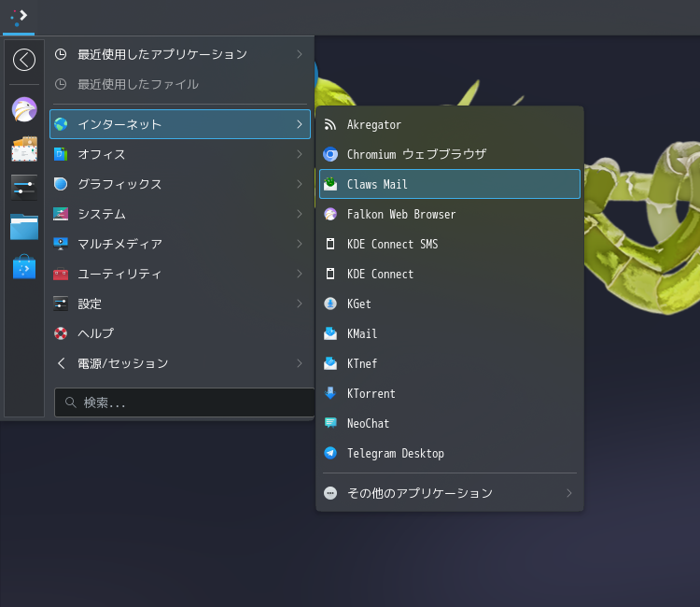
Task: Launch Claws Mail
Action: point(450,184)
